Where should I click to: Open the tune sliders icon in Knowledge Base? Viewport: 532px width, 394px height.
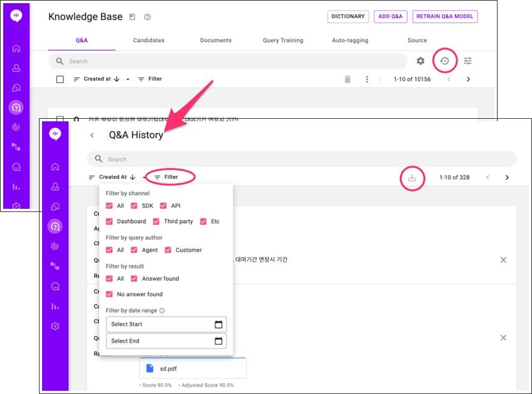[468, 61]
